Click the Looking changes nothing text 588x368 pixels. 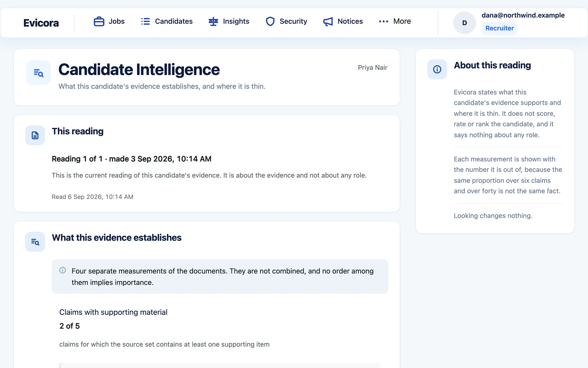click(x=493, y=216)
